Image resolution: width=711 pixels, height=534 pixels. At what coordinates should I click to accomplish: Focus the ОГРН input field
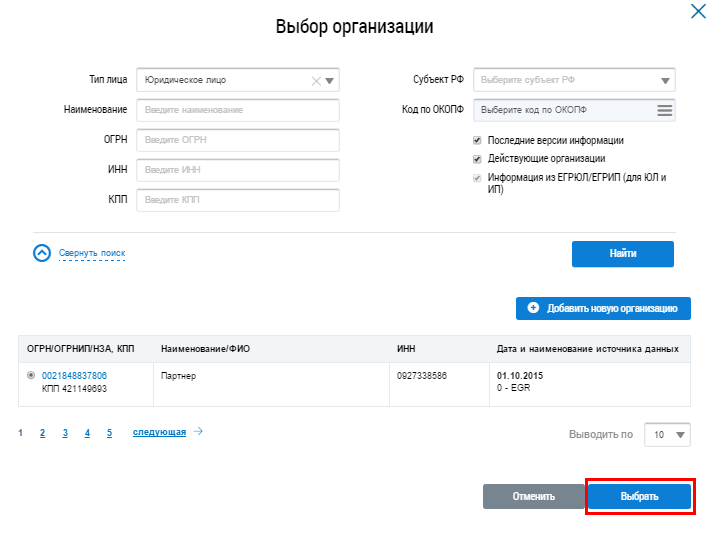238,140
